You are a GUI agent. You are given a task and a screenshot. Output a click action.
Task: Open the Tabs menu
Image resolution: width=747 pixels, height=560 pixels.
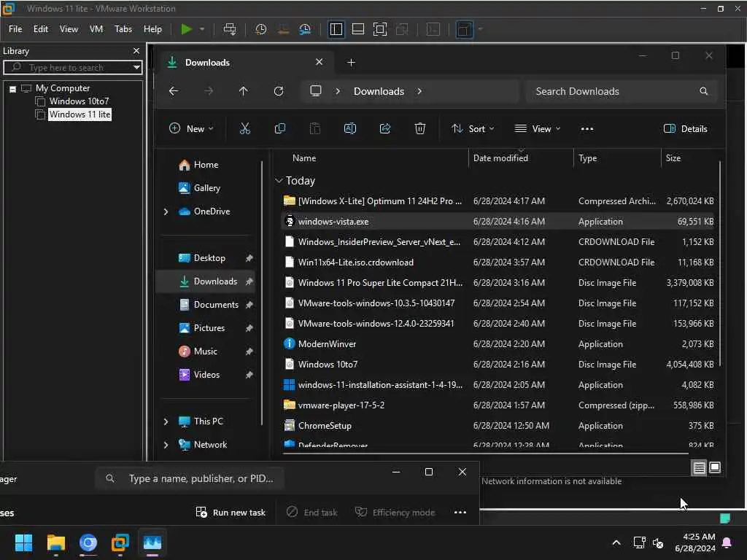pyautogui.click(x=123, y=29)
